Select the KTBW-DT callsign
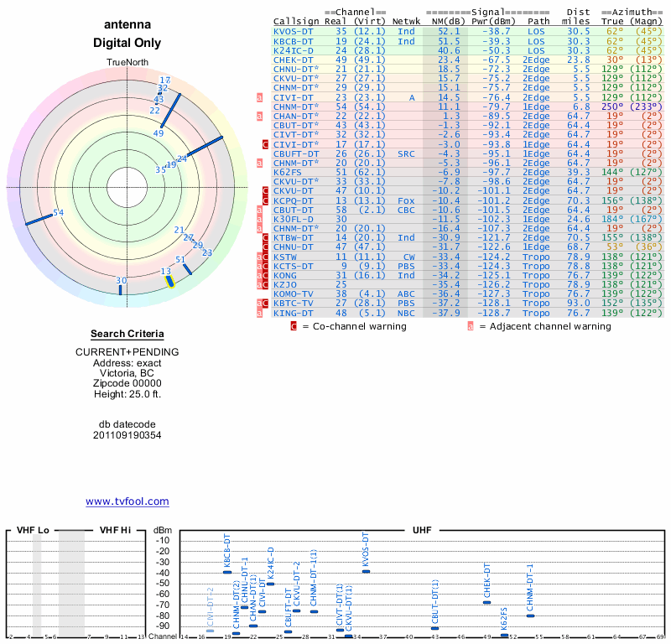The image size is (671, 644). tap(293, 237)
